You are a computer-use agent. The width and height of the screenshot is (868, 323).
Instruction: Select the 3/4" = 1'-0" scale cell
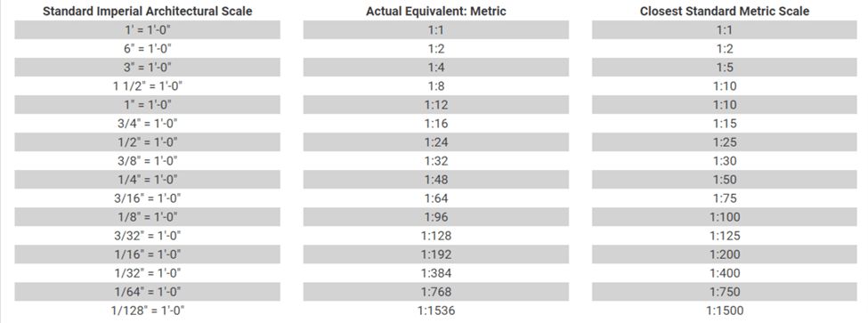click(x=147, y=124)
